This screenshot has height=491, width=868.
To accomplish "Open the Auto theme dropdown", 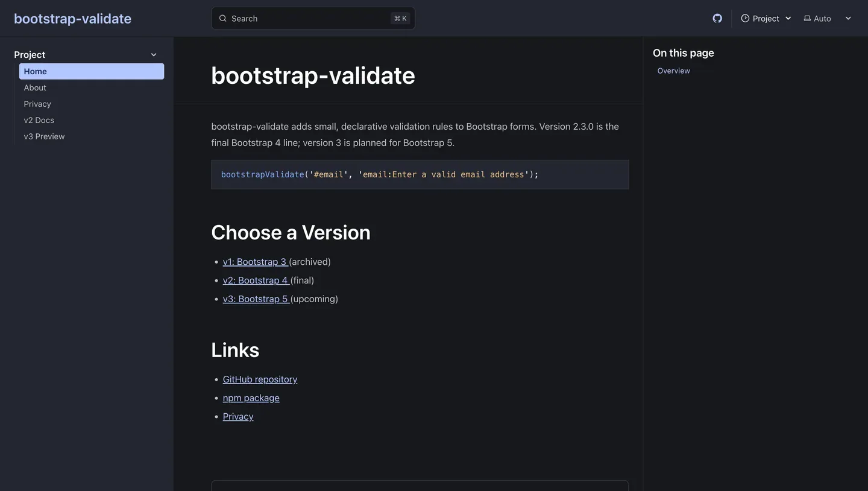I will [x=828, y=18].
